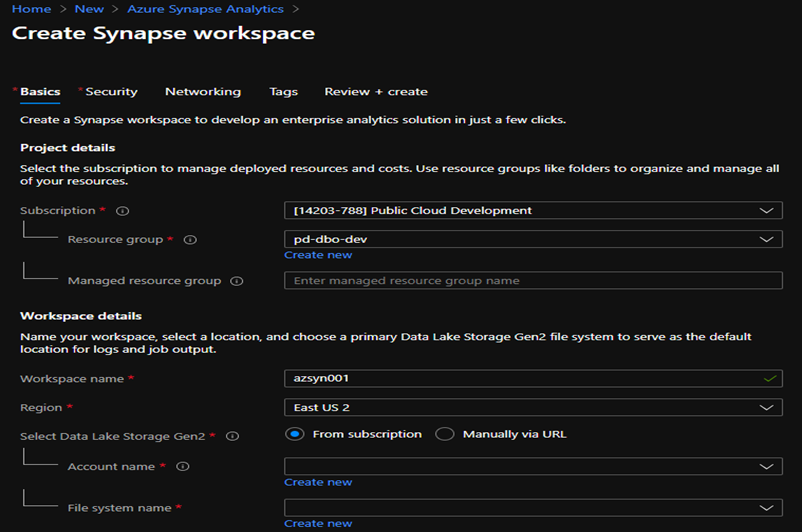This screenshot has height=532, width=802.
Task: Open the Region dropdown showing East US 2
Action: pos(533,408)
